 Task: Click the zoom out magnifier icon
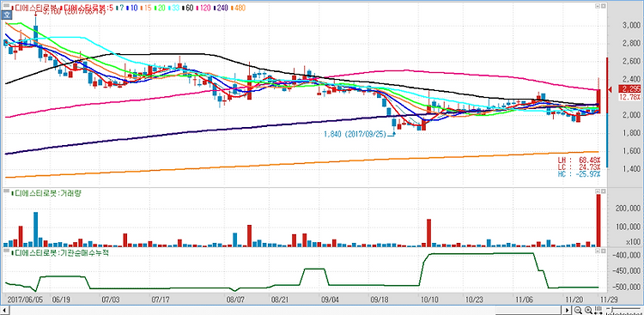pyautogui.click(x=578, y=310)
